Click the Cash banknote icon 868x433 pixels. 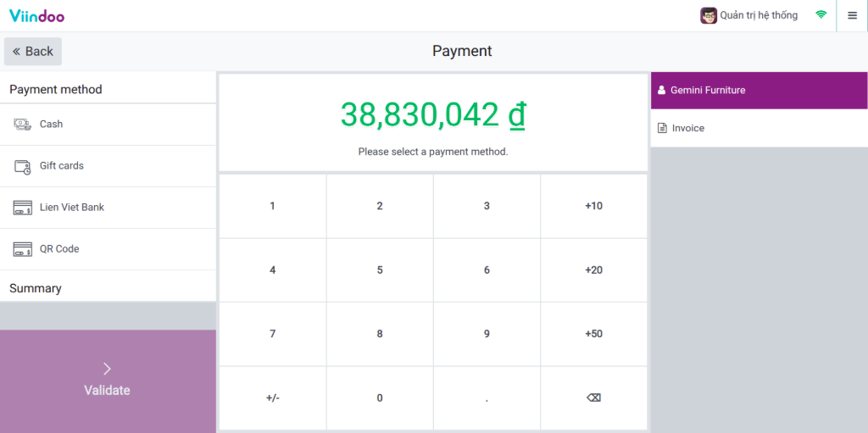tap(23, 125)
